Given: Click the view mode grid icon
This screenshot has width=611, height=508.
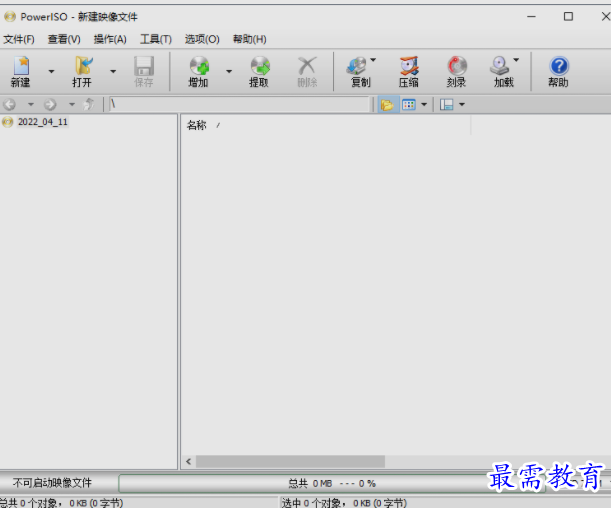Looking at the screenshot, I should pos(409,104).
